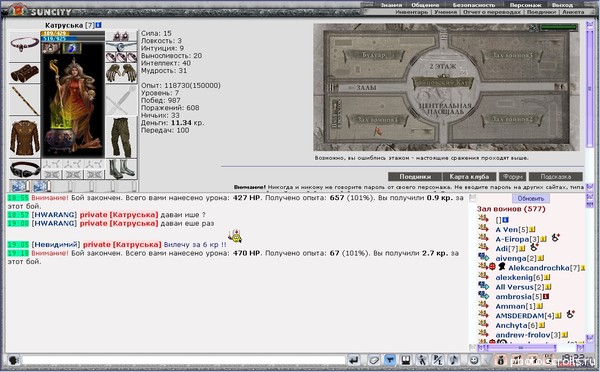This screenshot has width=600, height=372.
Task: Click the floppy disk save icon in toolbar
Action: click(x=406, y=360)
